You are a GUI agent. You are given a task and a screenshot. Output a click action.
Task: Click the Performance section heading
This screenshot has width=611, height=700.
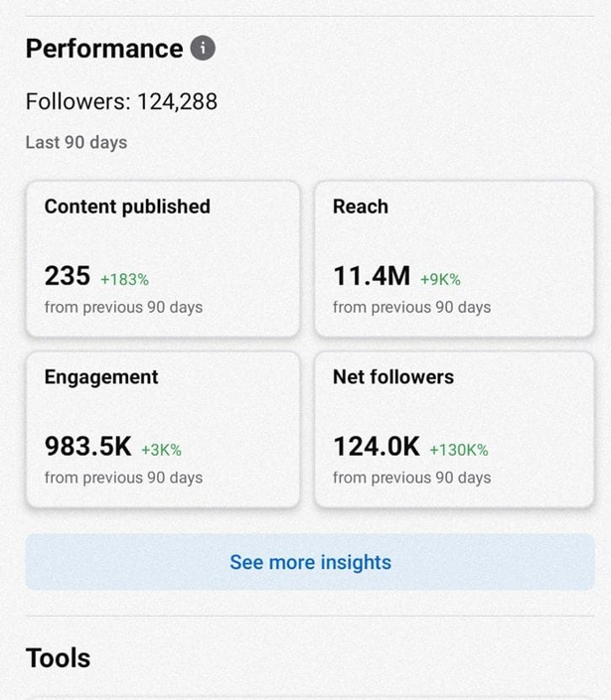pyautogui.click(x=104, y=49)
